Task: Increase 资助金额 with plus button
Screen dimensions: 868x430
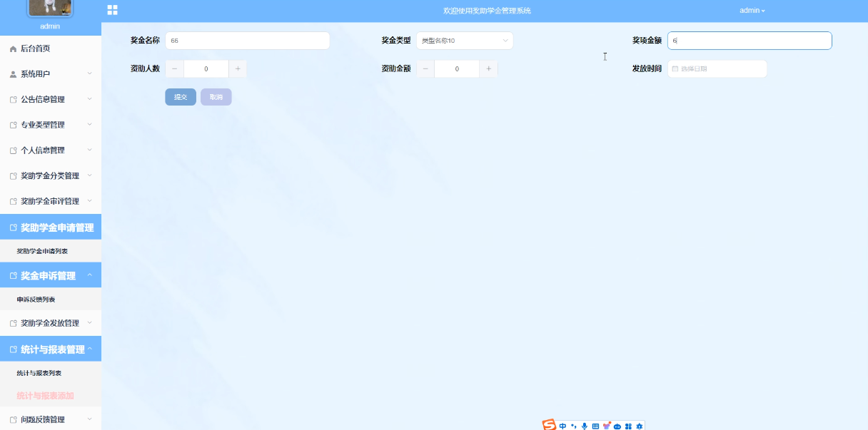Action: tap(488, 68)
